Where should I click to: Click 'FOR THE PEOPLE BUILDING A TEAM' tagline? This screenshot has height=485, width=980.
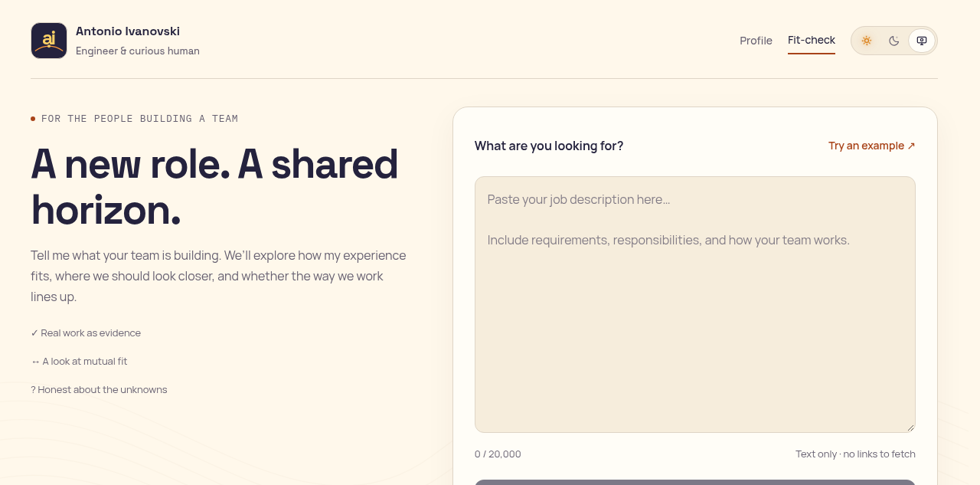[x=139, y=119]
